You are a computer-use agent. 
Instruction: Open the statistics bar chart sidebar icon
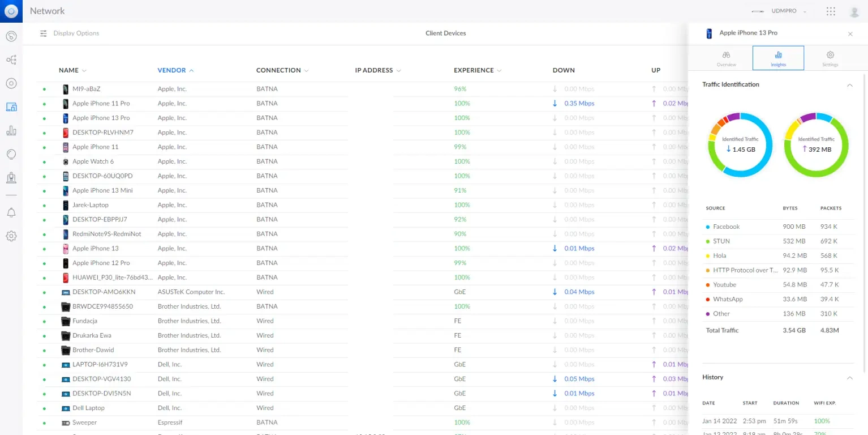[x=11, y=131]
